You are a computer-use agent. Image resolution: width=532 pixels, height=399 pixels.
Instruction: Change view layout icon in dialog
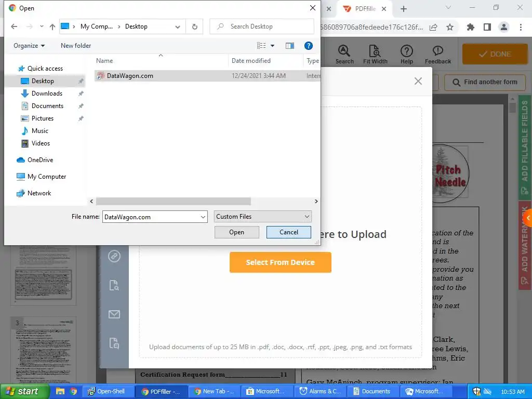261,46
